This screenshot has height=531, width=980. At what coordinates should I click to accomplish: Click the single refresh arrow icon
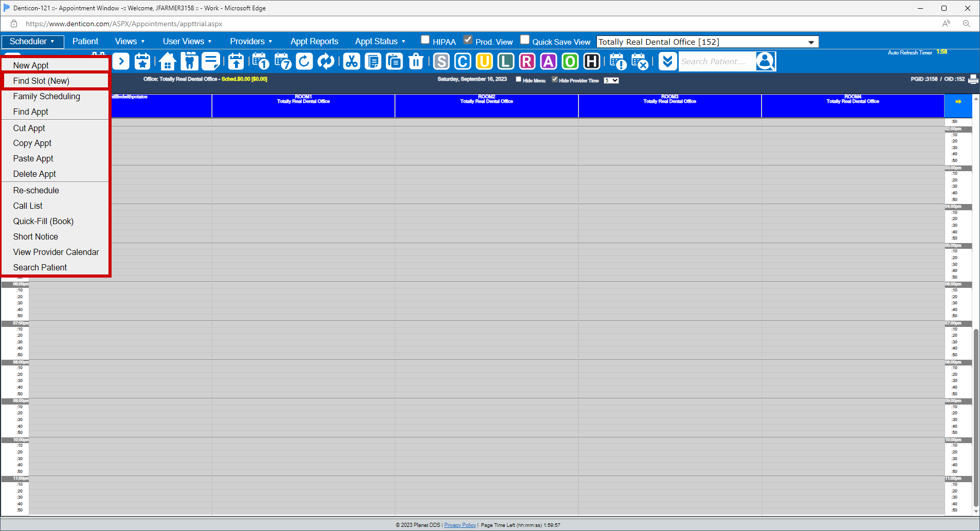point(304,62)
